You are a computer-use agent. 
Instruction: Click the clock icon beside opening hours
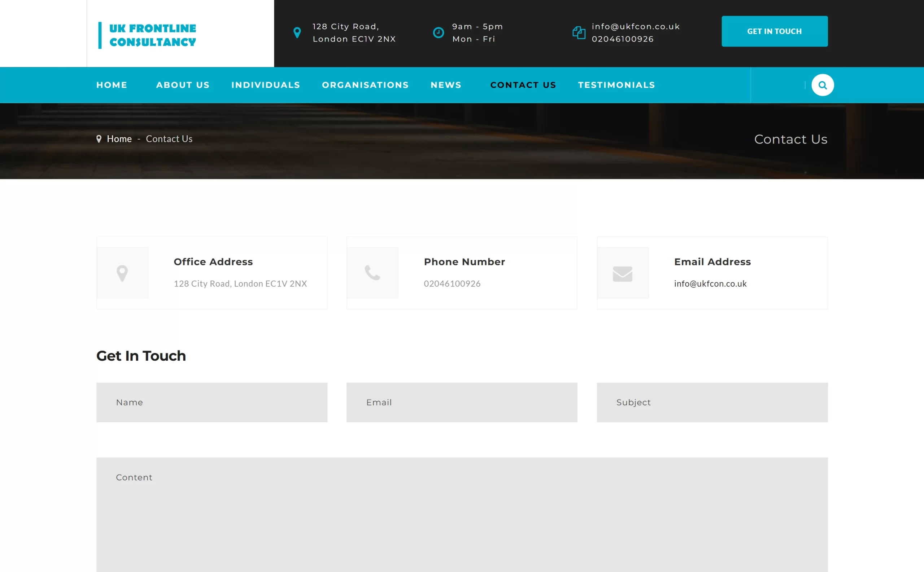click(438, 32)
